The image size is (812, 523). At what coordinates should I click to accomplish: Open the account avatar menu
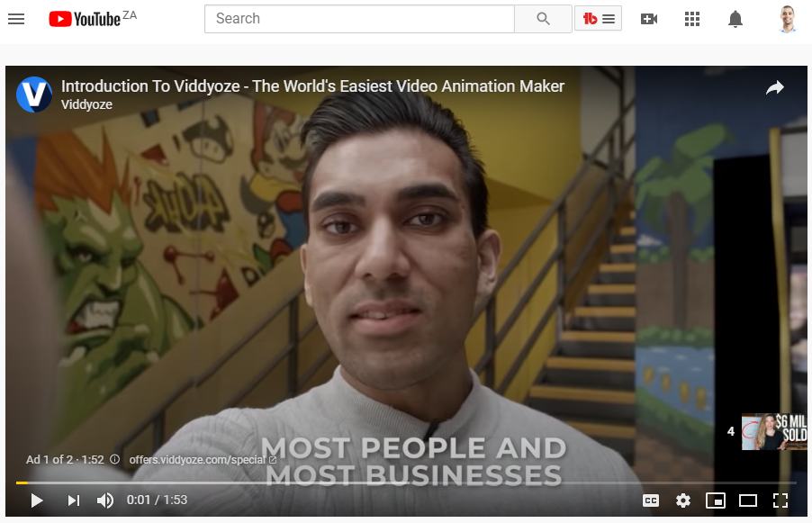pyautogui.click(x=787, y=19)
